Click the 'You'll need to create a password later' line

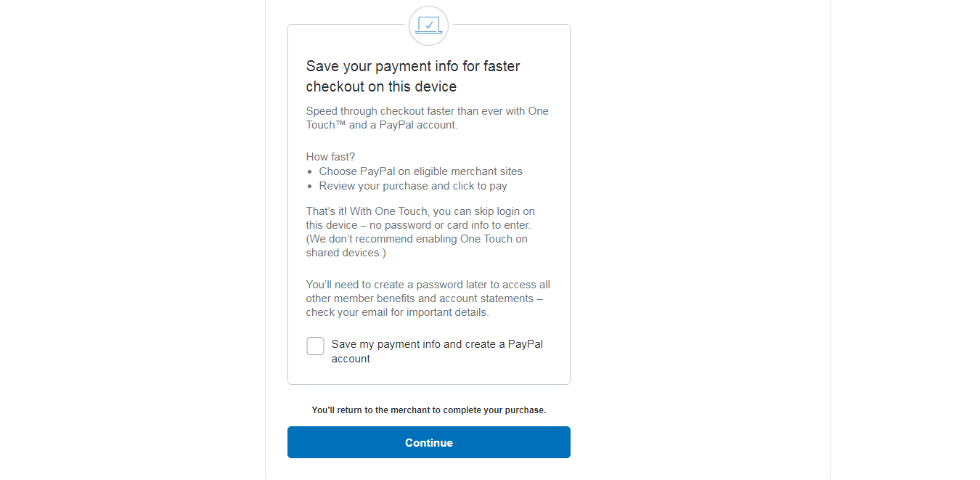tap(428, 285)
